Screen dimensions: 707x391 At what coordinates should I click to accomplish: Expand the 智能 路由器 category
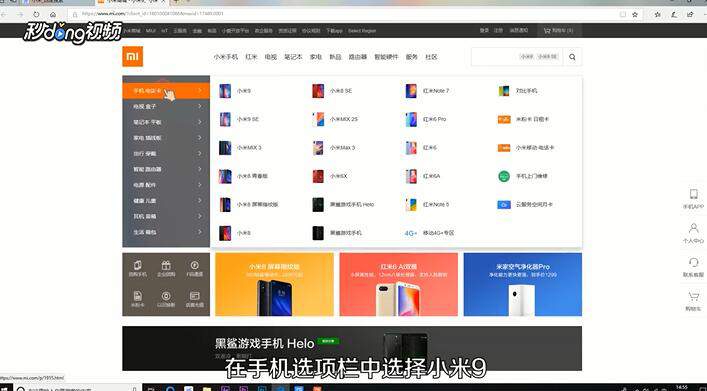(166, 169)
